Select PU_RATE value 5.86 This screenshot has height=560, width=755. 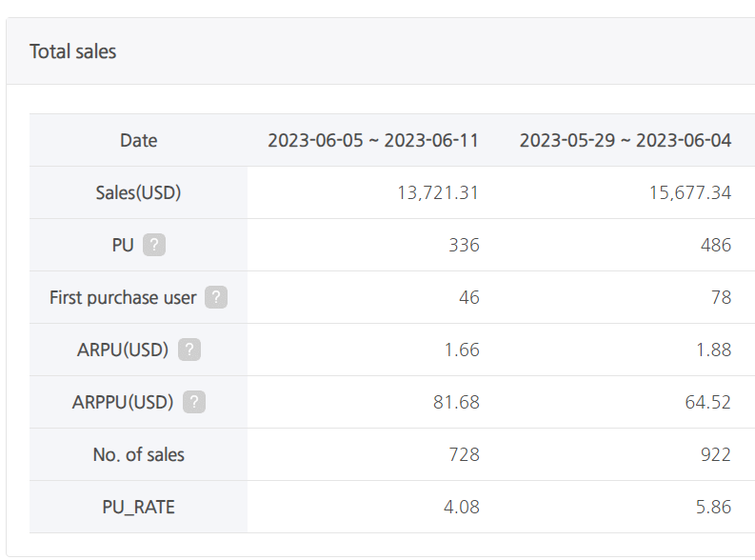tap(714, 507)
